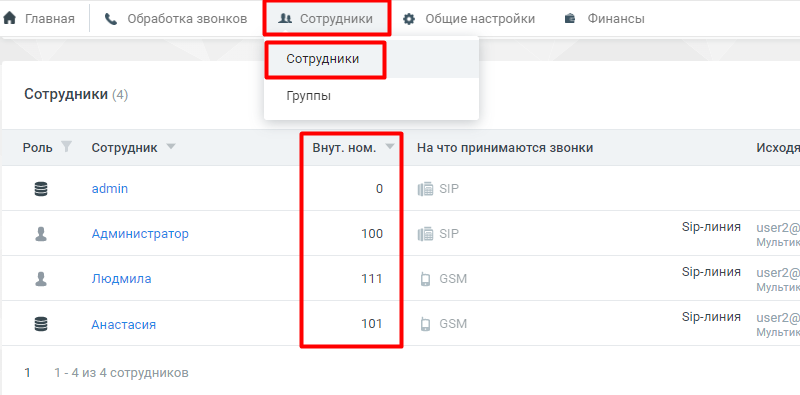Sort by the Сотрудник column arrow
This screenshot has height=395, width=800.
[171, 147]
